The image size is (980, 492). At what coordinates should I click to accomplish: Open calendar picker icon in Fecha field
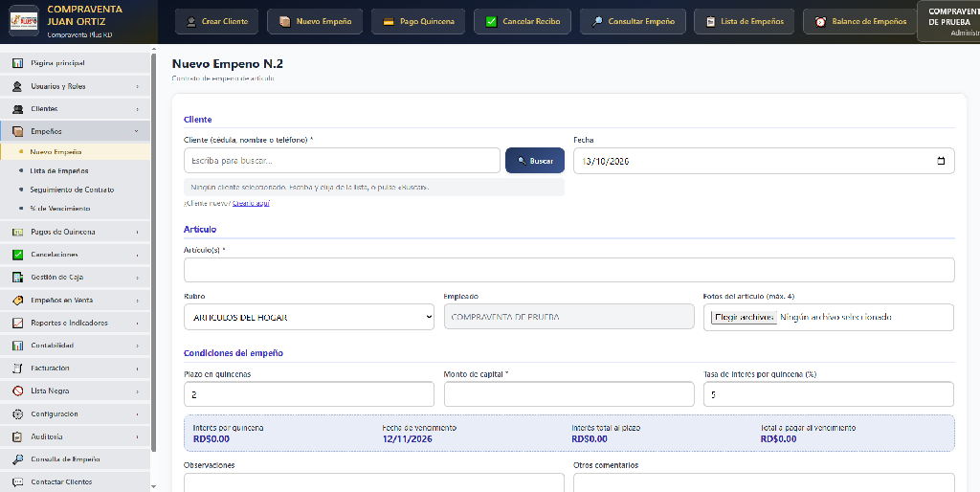(x=942, y=161)
